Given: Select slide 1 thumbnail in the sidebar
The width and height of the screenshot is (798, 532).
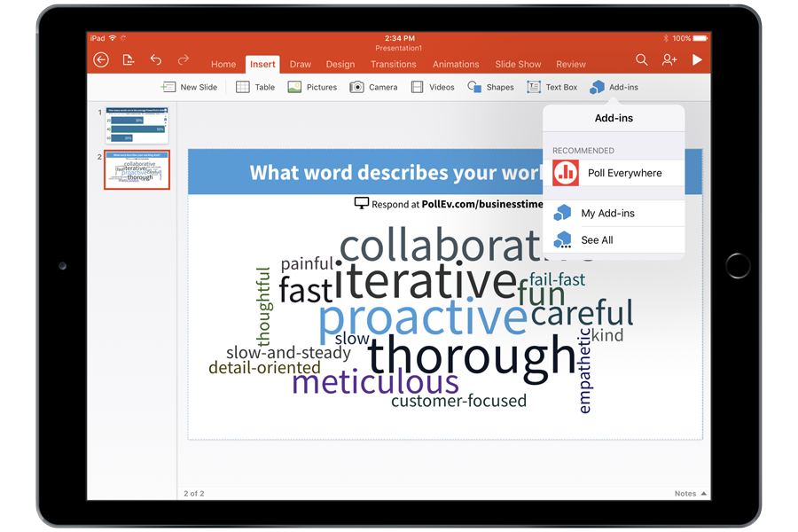Looking at the screenshot, I should (x=137, y=124).
